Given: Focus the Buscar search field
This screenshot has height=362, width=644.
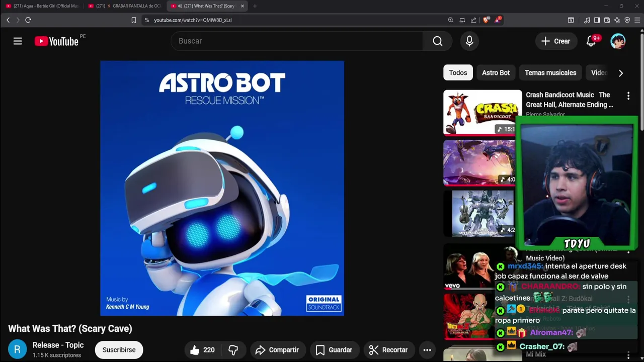Looking at the screenshot, I should [297, 41].
